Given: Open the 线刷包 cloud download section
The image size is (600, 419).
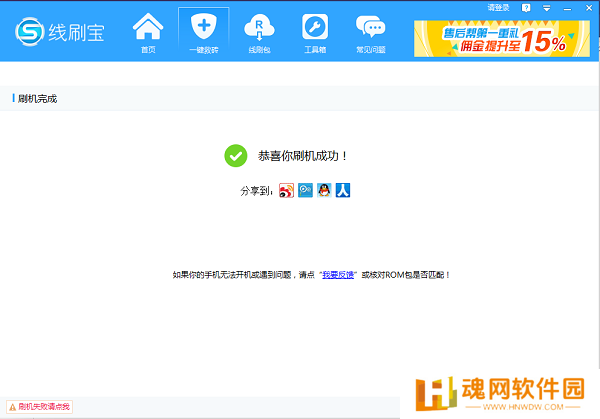Looking at the screenshot, I should tap(259, 33).
